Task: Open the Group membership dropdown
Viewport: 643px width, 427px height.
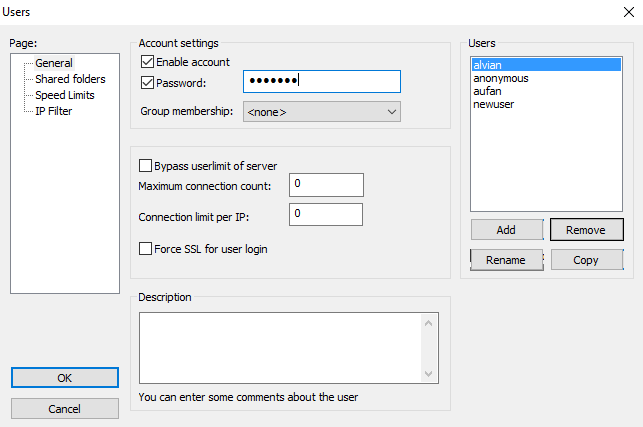Action: click(x=321, y=112)
